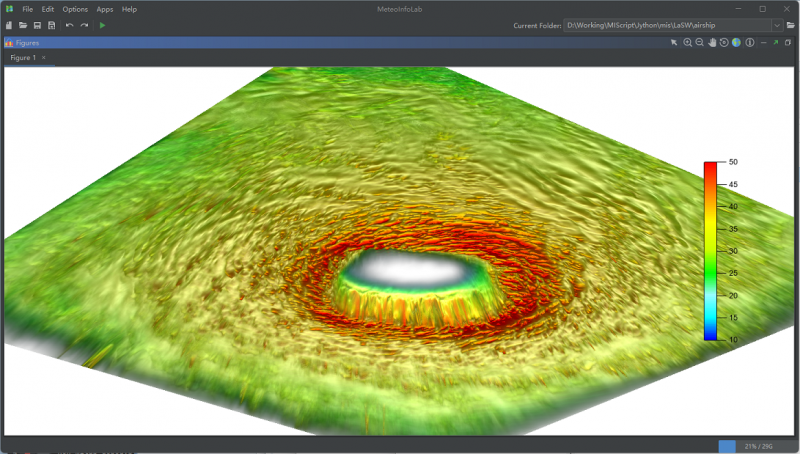Screen dimensions: 800x454
Task: Run the script with green play button
Action: 102,25
